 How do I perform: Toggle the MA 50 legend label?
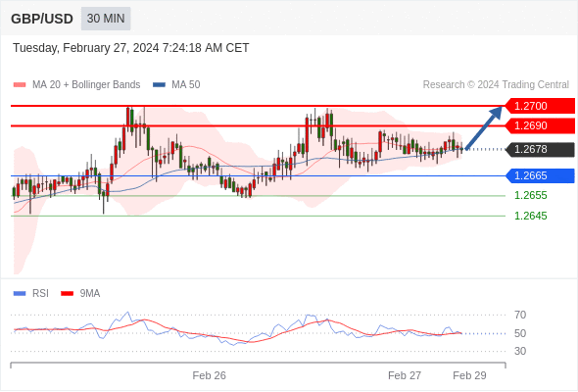(186, 85)
